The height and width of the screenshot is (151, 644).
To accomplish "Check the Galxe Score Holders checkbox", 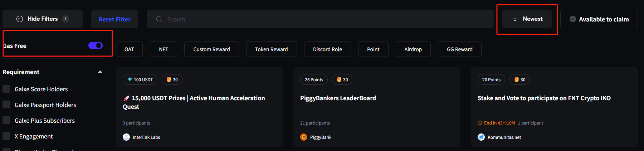I will (6, 89).
